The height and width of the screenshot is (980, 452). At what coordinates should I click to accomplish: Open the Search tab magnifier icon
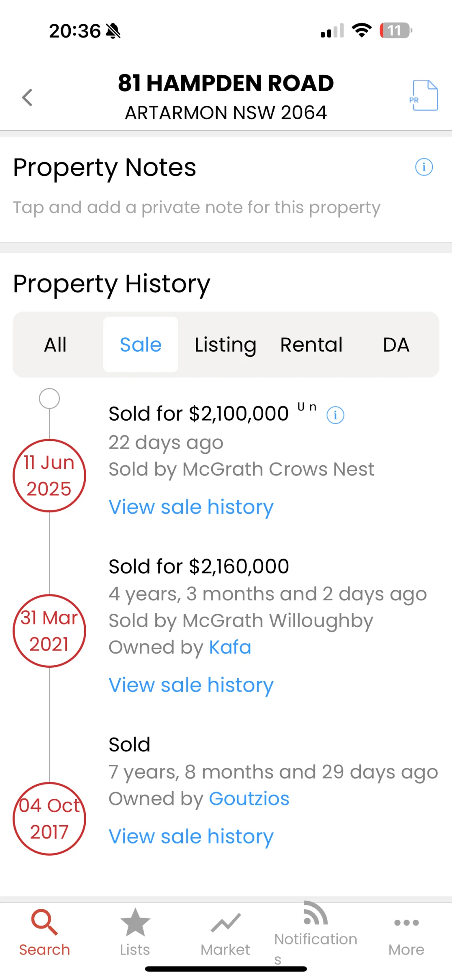(x=44, y=922)
